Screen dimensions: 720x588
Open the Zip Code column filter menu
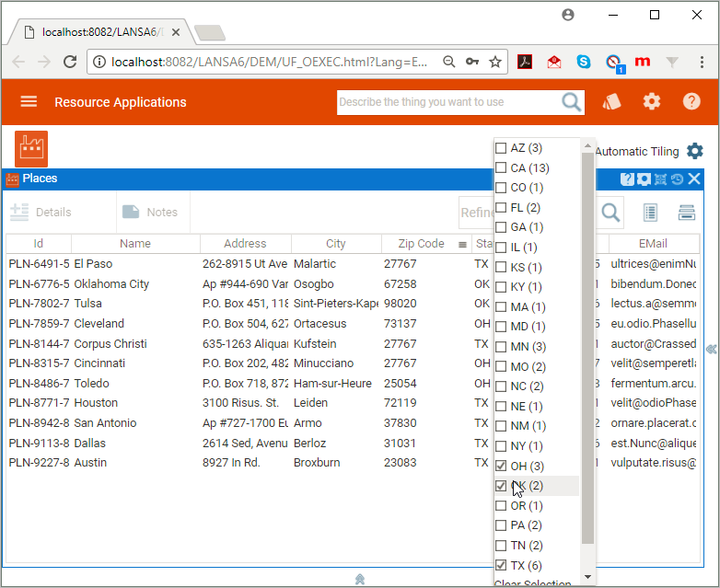(462, 245)
